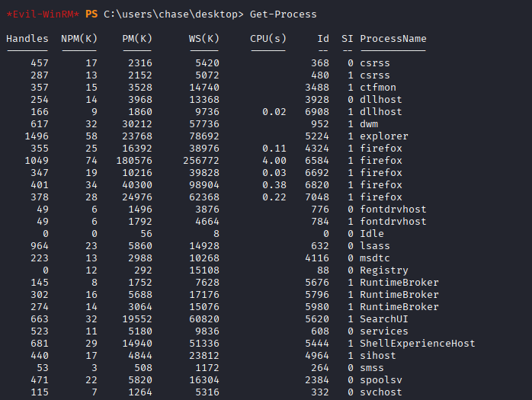
Task: Click the dllhost name in row 6908
Action: [380, 112]
